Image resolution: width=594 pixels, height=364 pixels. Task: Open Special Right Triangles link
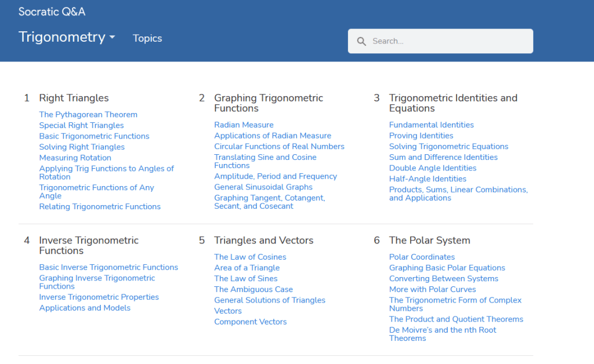[x=81, y=125]
